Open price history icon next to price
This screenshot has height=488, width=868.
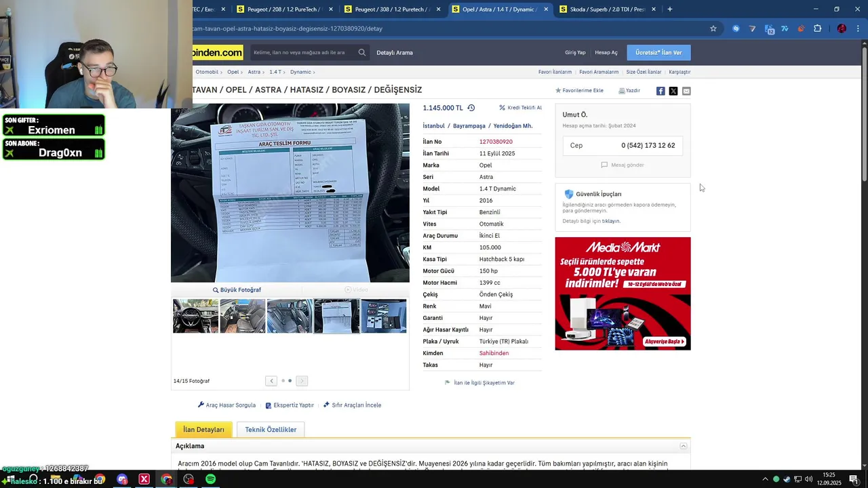[x=471, y=108]
